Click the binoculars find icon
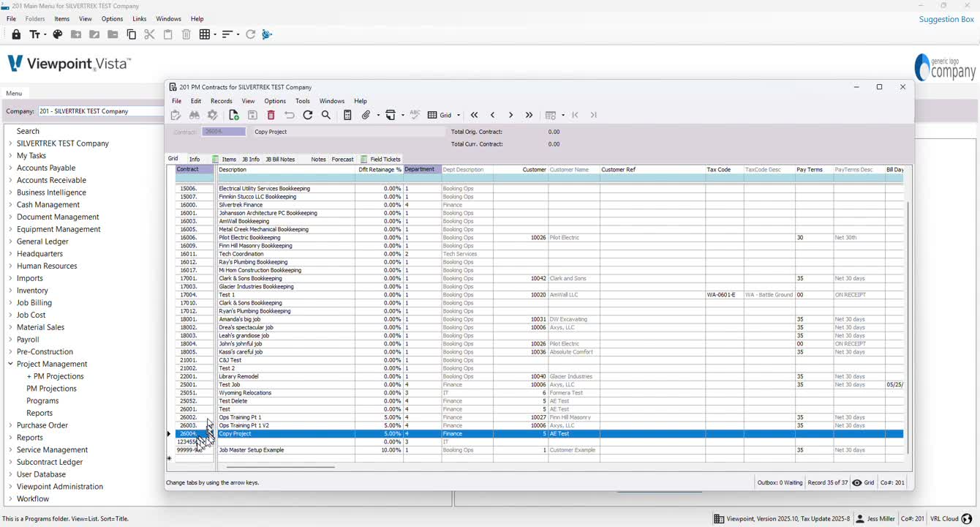 195,115
